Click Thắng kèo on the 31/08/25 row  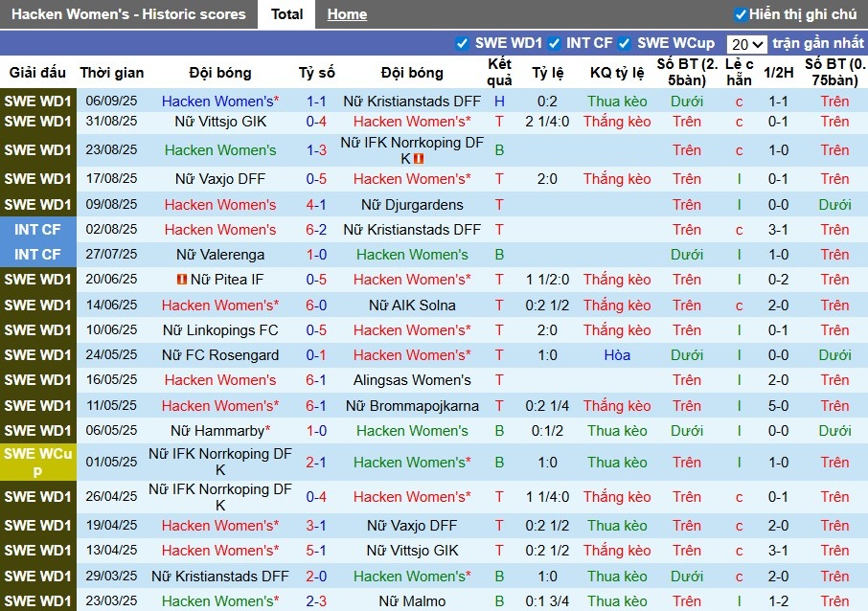pyautogui.click(x=616, y=122)
